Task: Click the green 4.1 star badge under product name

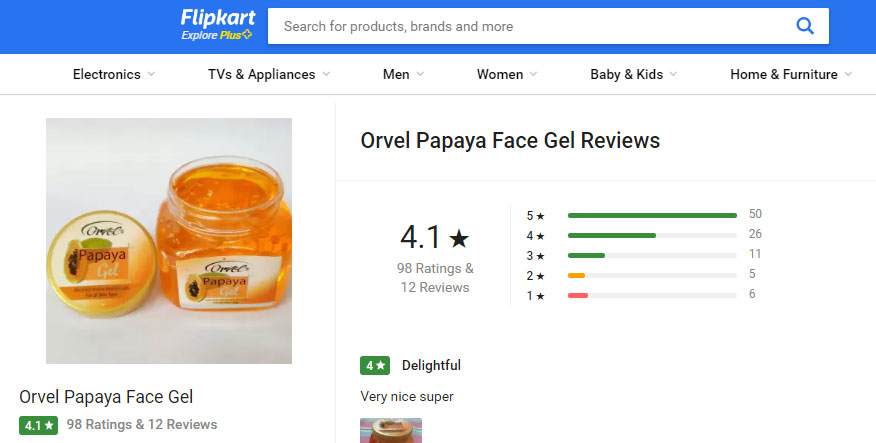Action: [39, 425]
